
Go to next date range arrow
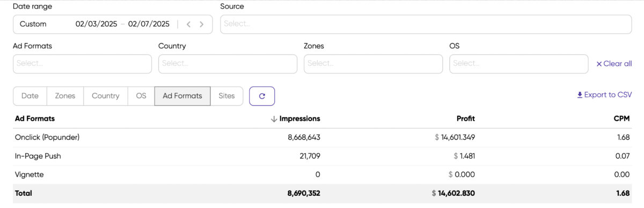[x=202, y=24]
